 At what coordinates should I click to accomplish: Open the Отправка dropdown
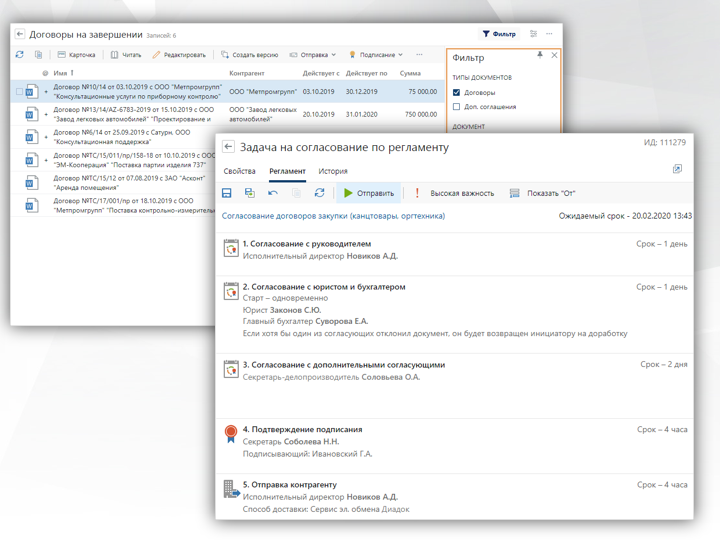[x=313, y=55]
